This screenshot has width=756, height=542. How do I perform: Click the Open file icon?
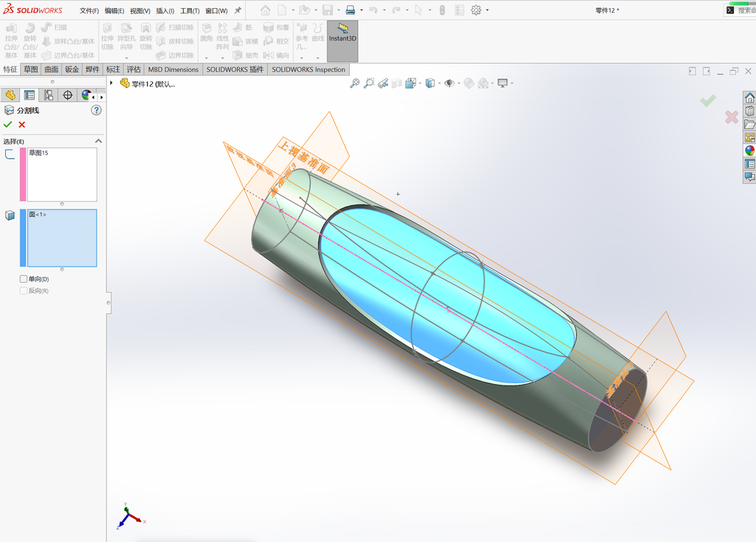click(x=303, y=10)
